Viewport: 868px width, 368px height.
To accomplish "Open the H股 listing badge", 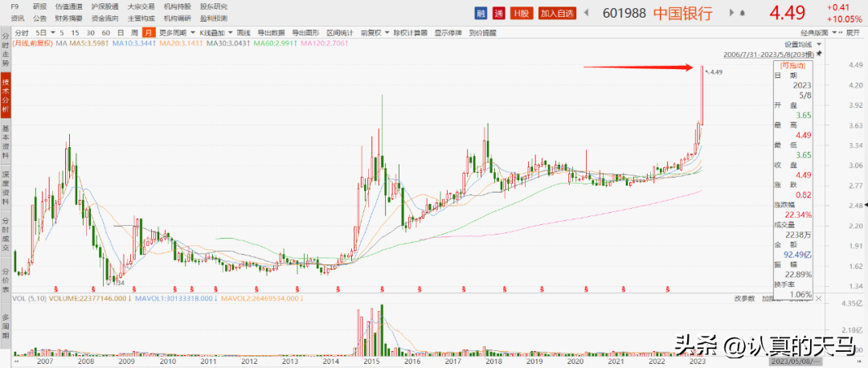I will [521, 13].
